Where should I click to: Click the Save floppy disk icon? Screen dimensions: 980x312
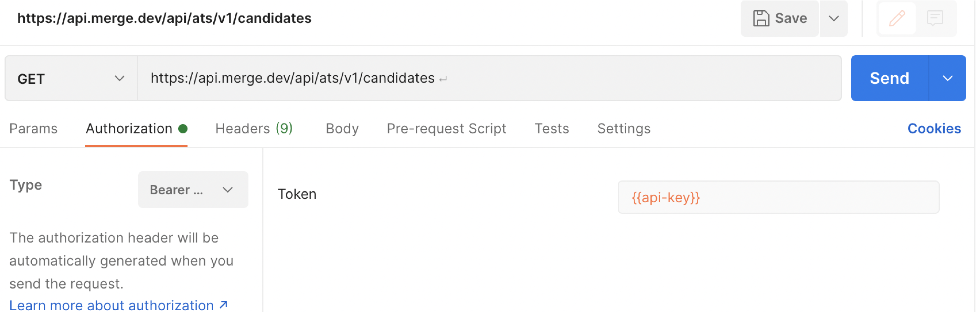point(761,18)
